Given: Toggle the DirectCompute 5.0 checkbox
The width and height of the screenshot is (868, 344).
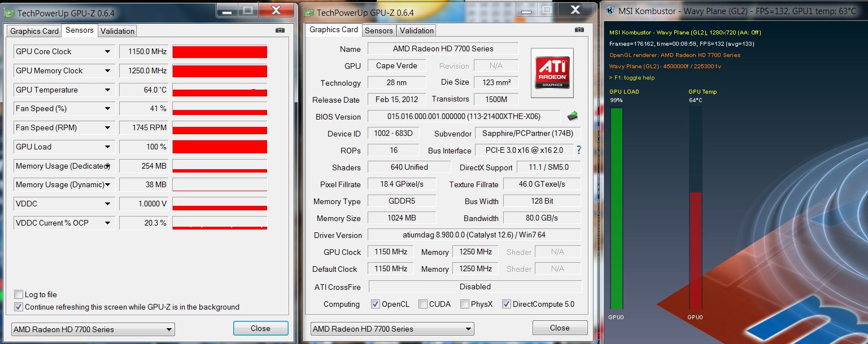Looking at the screenshot, I should click(x=507, y=304).
